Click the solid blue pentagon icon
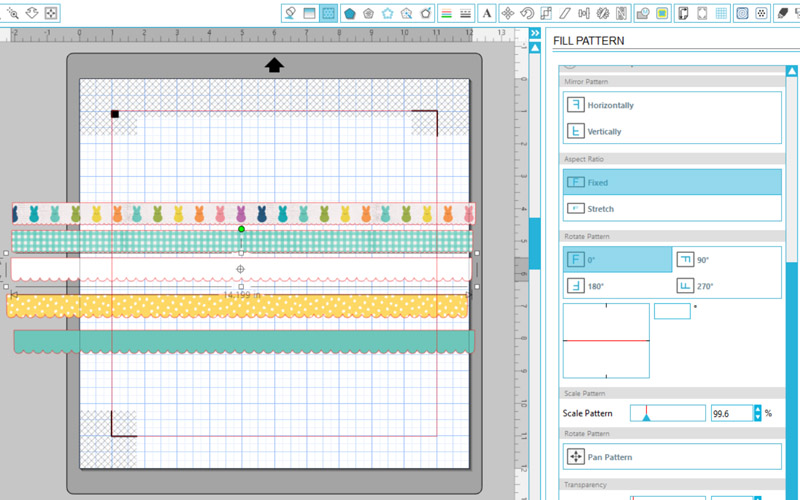Screen dimensions: 800x500 tap(349, 13)
